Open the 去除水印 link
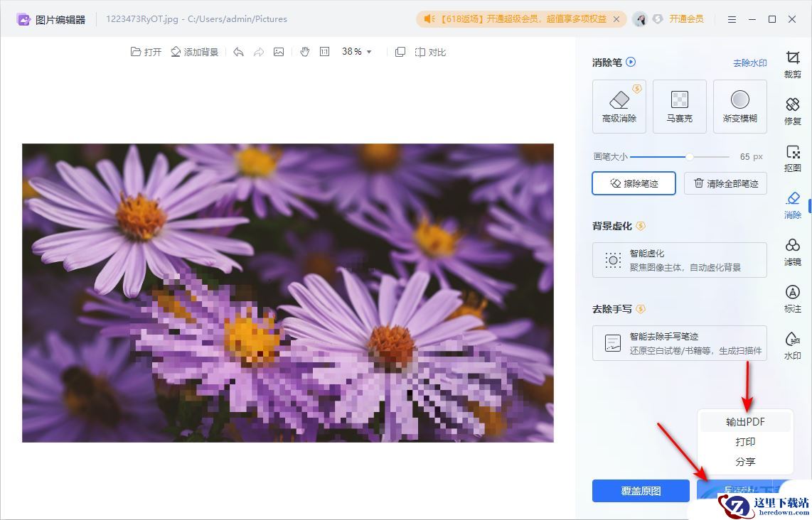 750,63
